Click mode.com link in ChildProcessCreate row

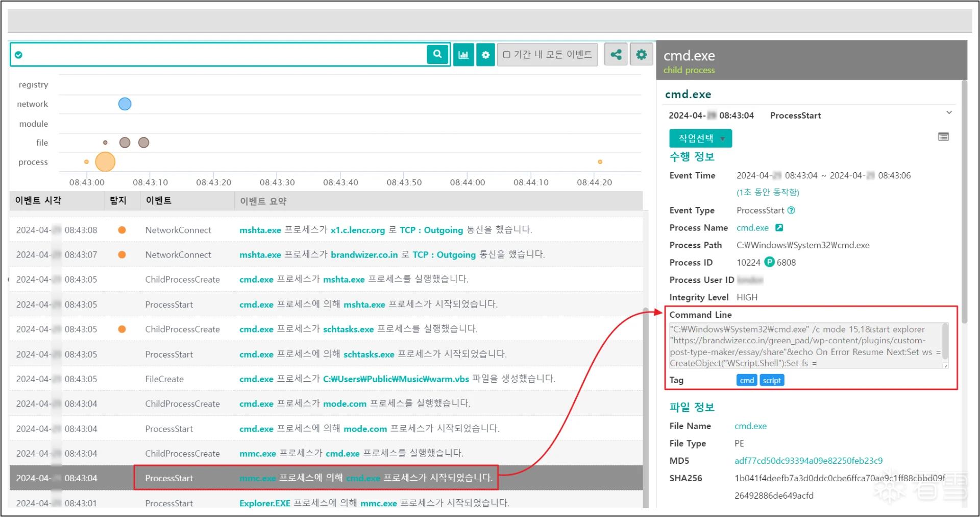point(345,404)
